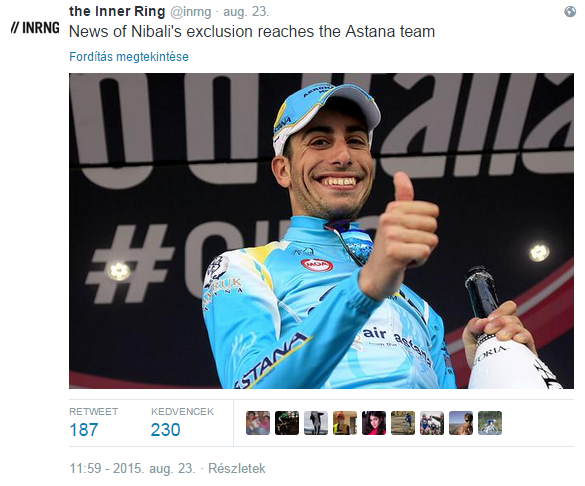Open the Inner Ring display name
Screen dimensions: 585x486
tap(117, 11)
